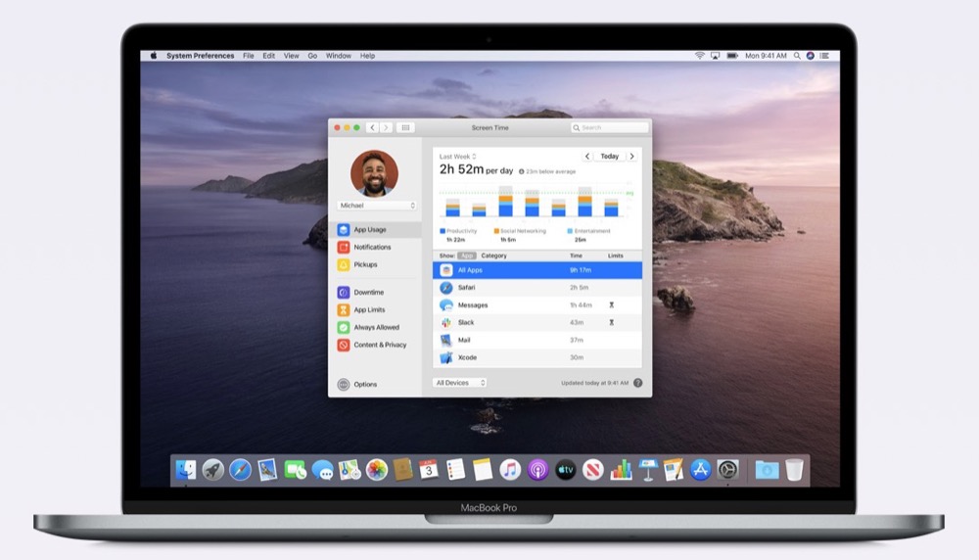The width and height of the screenshot is (979, 560).
Task: Switch Show toggle to Category
Action: pyautogui.click(x=493, y=256)
